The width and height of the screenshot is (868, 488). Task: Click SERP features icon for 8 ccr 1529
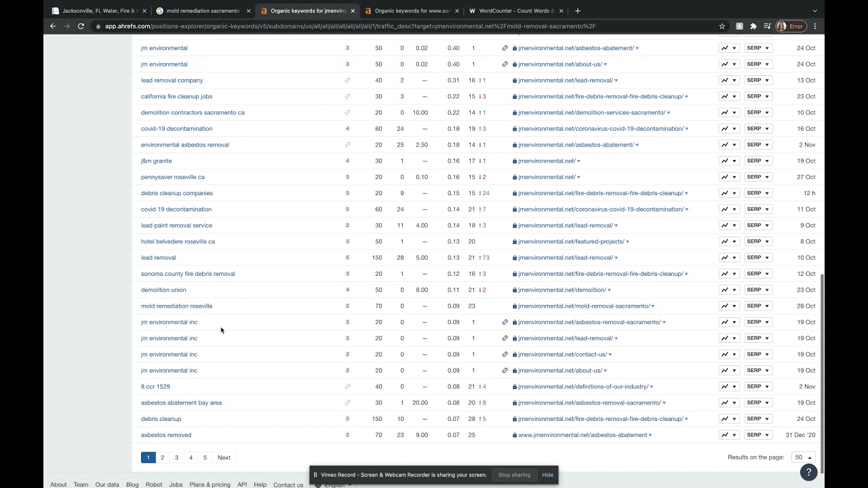tap(348, 386)
